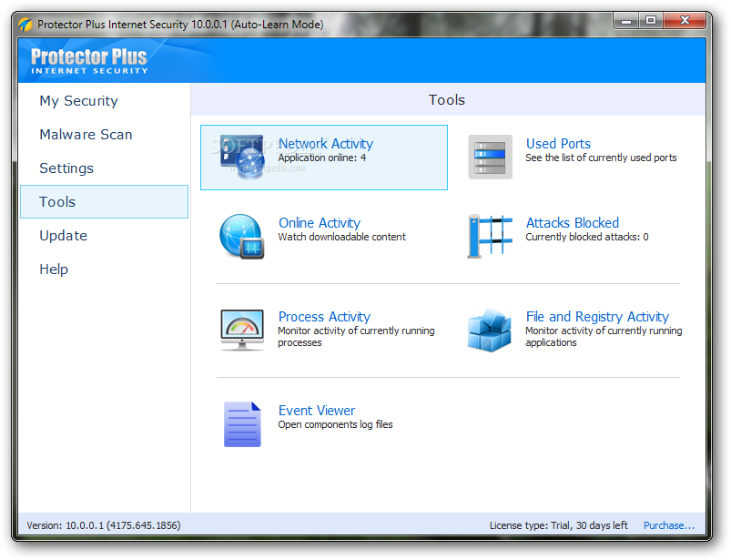The width and height of the screenshot is (731, 560).
Task: Close the Protector Plus window
Action: (x=685, y=21)
